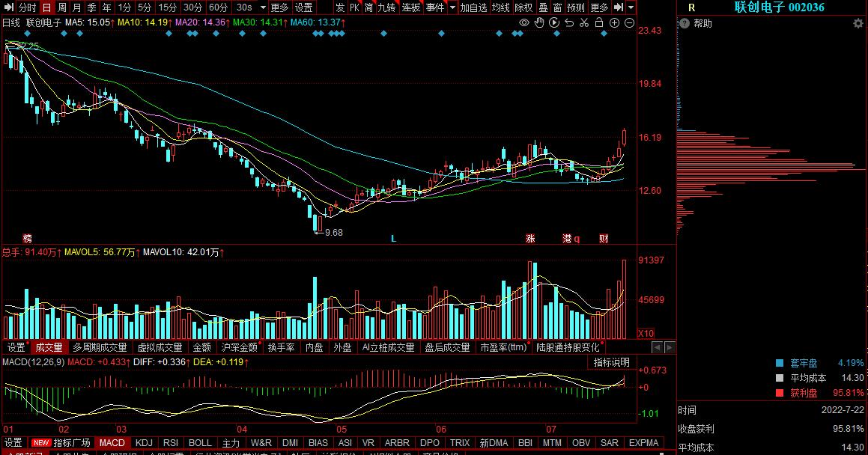Image resolution: width=868 pixels, height=455 pixels.
Task: Select the 季 quarterly period tab
Action: (x=92, y=7)
